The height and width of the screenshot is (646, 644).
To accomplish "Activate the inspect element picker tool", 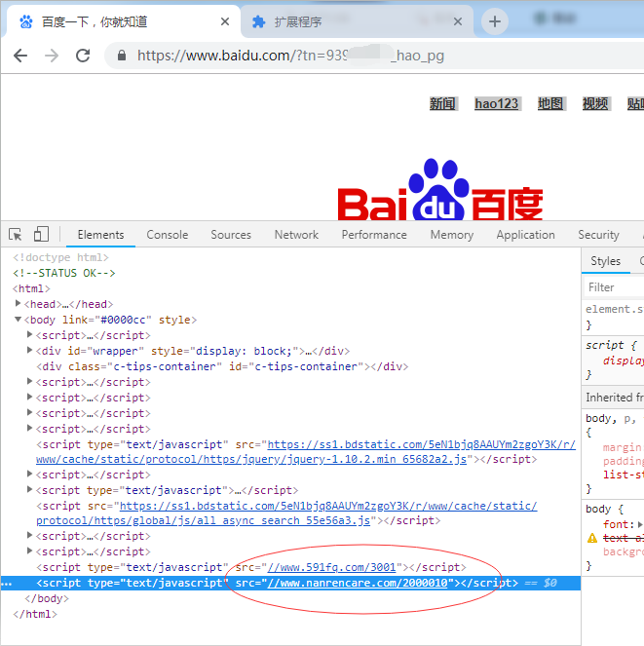I will coord(16,234).
